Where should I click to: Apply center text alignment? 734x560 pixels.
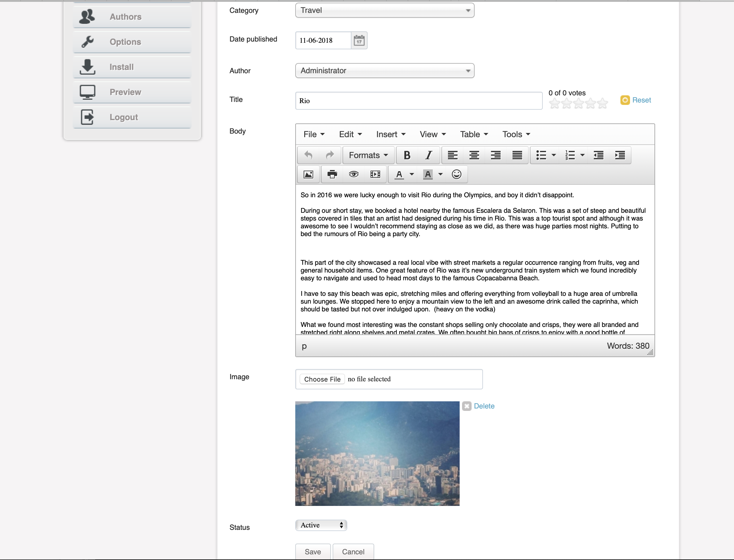(474, 155)
